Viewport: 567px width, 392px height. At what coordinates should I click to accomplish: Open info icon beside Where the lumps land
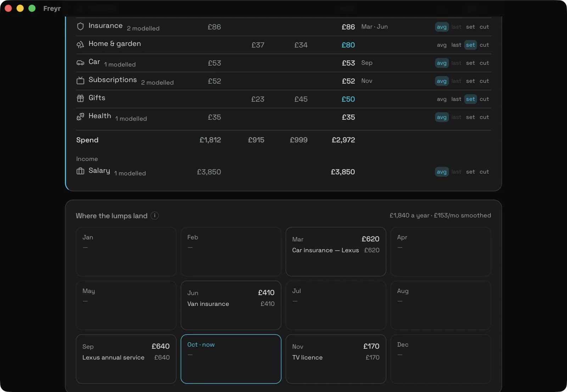pyautogui.click(x=155, y=215)
